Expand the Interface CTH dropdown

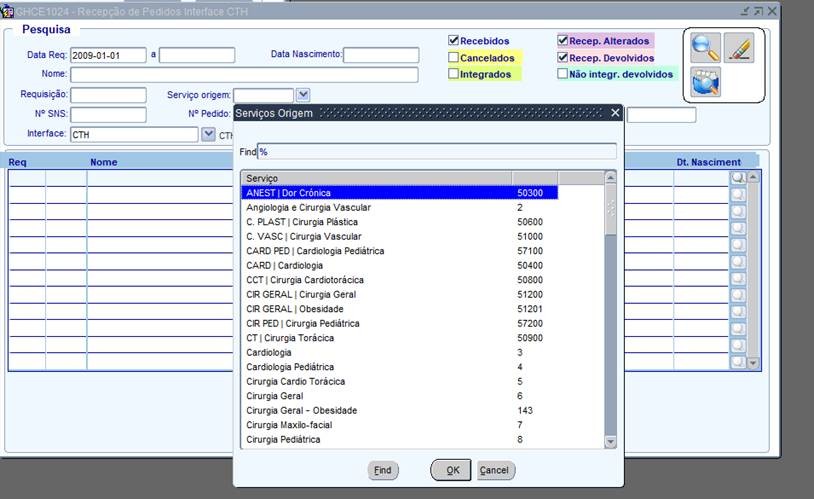[x=208, y=134]
